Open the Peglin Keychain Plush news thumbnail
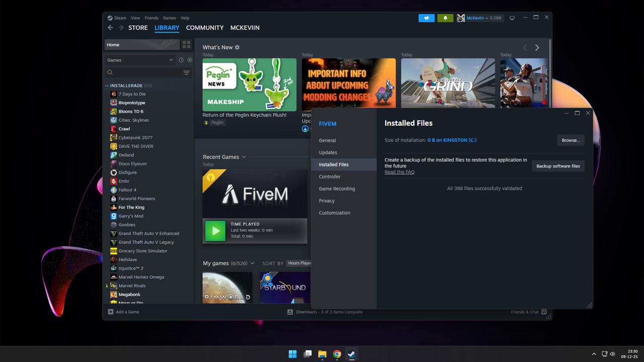 (250, 84)
